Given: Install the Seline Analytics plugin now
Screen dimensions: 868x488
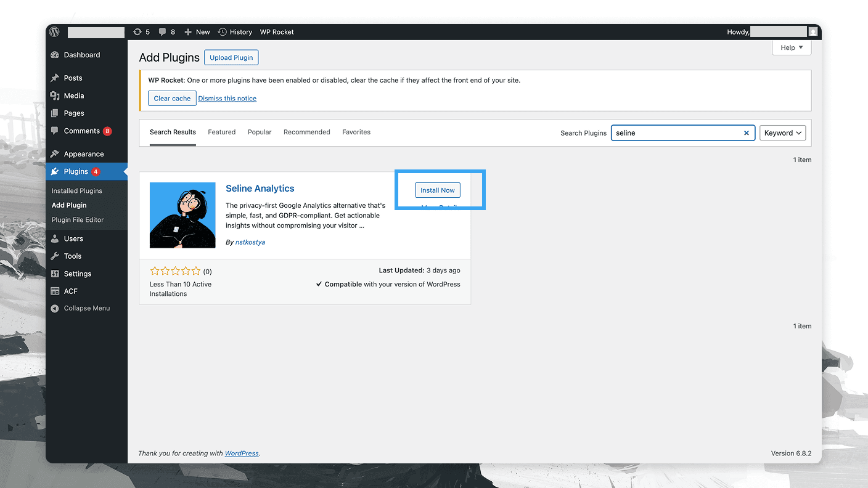Looking at the screenshot, I should [x=438, y=190].
